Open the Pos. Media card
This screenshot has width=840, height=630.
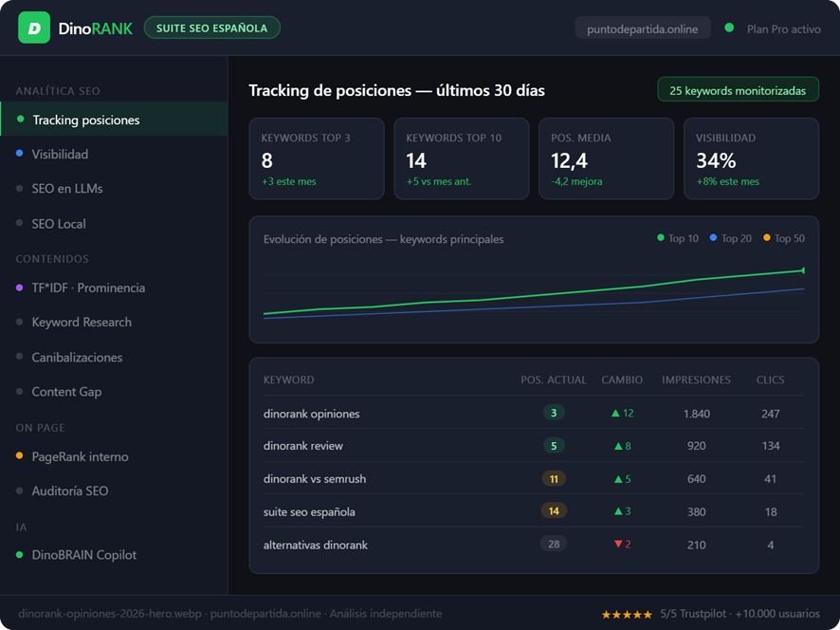click(x=607, y=158)
